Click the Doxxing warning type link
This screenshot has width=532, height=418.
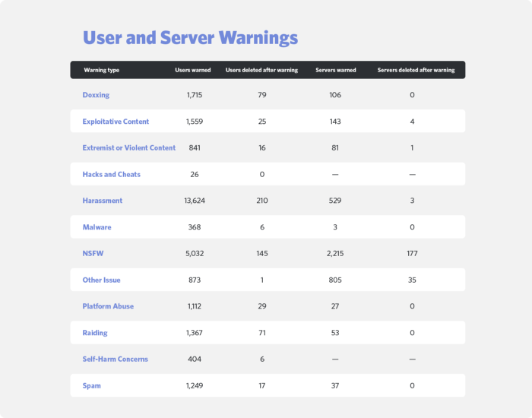pos(96,95)
